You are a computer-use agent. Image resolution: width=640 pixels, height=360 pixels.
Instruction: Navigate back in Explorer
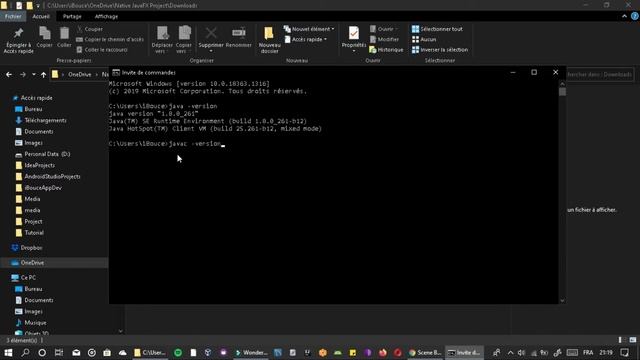click(x=9, y=75)
